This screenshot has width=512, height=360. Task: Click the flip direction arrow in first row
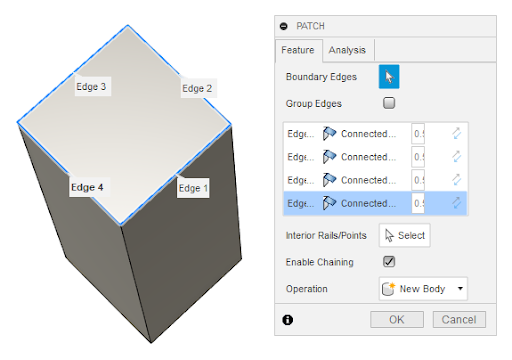tap(456, 134)
